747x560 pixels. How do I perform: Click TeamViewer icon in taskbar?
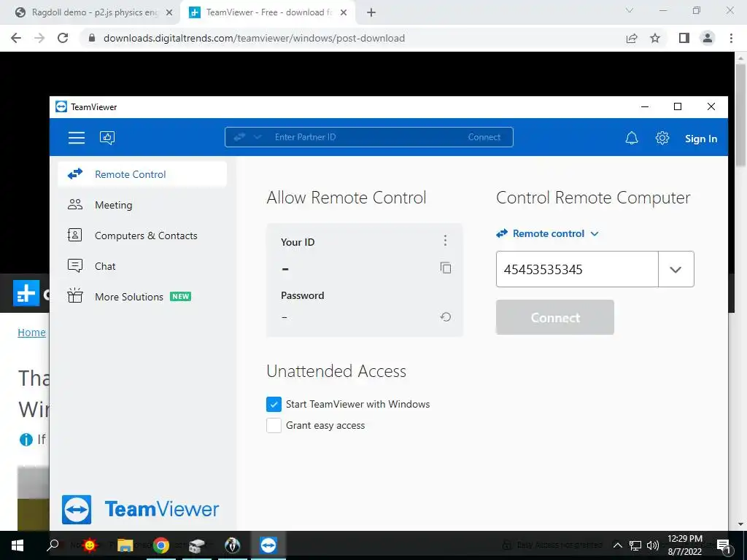pos(268,545)
